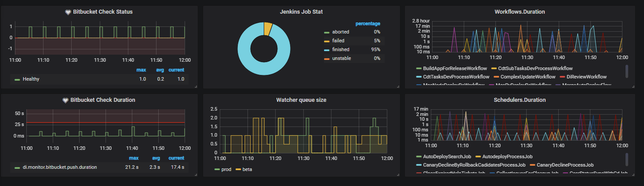Click DiReviewWorkflow red color swatch
This screenshot has width=644, height=186.
click(x=561, y=77)
